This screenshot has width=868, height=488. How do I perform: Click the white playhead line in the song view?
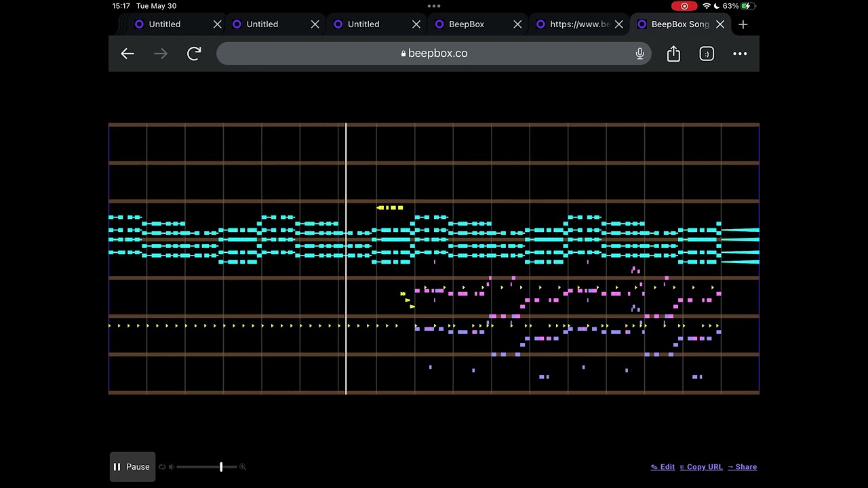point(346,258)
